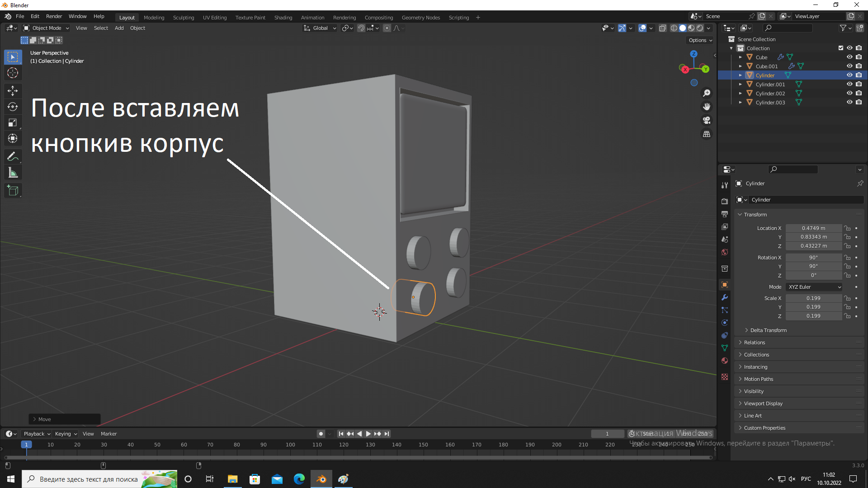Image resolution: width=868 pixels, height=488 pixels.
Task: Expand the Viewport Display panel
Action: point(799,404)
